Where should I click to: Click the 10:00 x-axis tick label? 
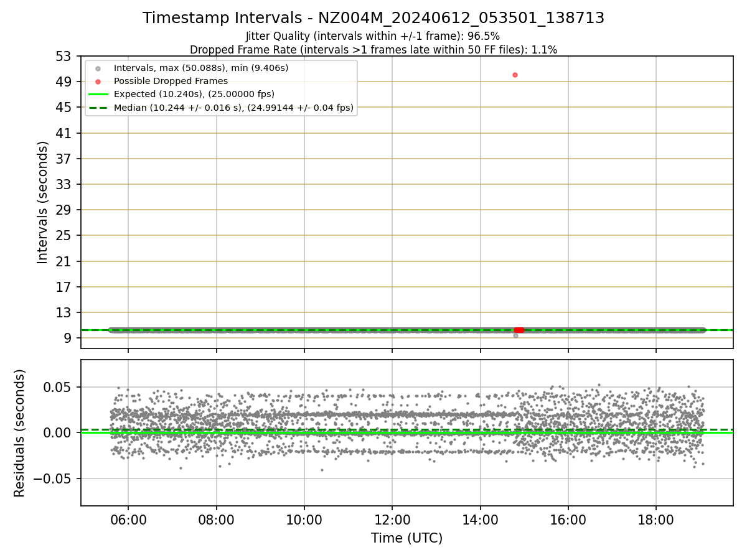pos(304,520)
